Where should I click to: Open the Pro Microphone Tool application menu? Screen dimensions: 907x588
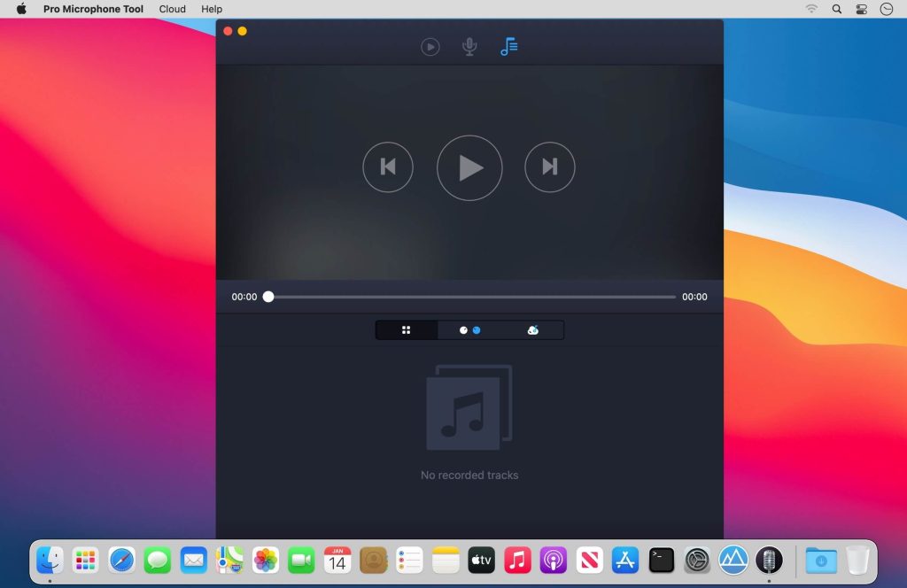93,9
